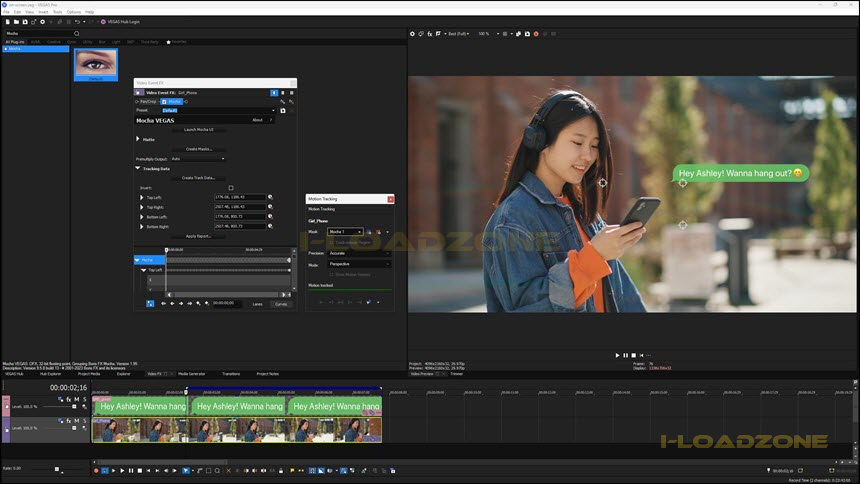The height and width of the screenshot is (484, 860).
Task: Select Pan/Crop in the FX chain
Action: 148,102
